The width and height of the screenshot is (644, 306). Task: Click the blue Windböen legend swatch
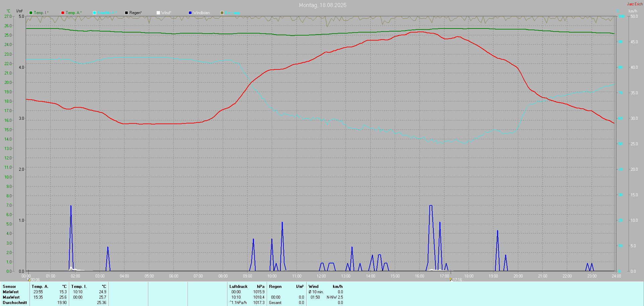coord(190,13)
